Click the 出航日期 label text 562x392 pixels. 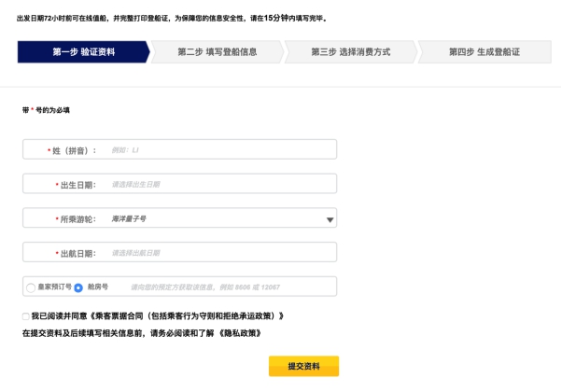77,253
